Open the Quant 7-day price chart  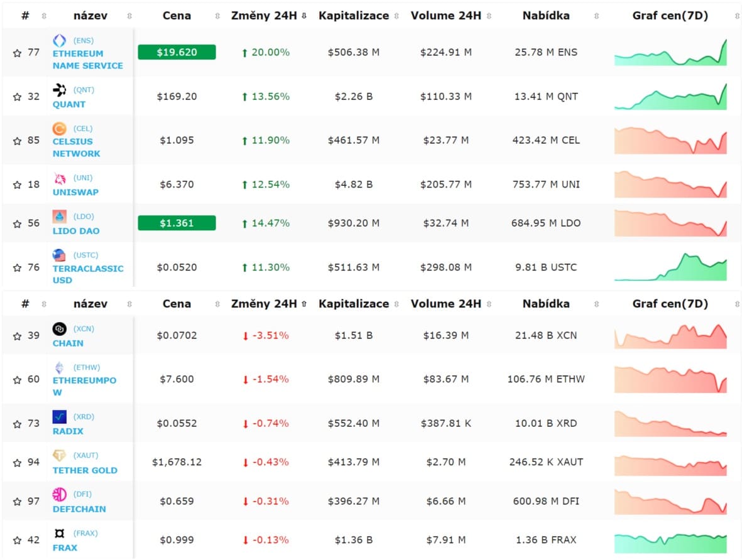click(x=670, y=96)
